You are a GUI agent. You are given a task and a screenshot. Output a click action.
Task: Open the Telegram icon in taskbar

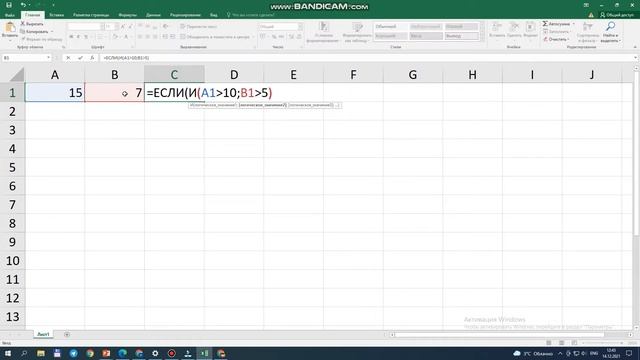[73, 353]
